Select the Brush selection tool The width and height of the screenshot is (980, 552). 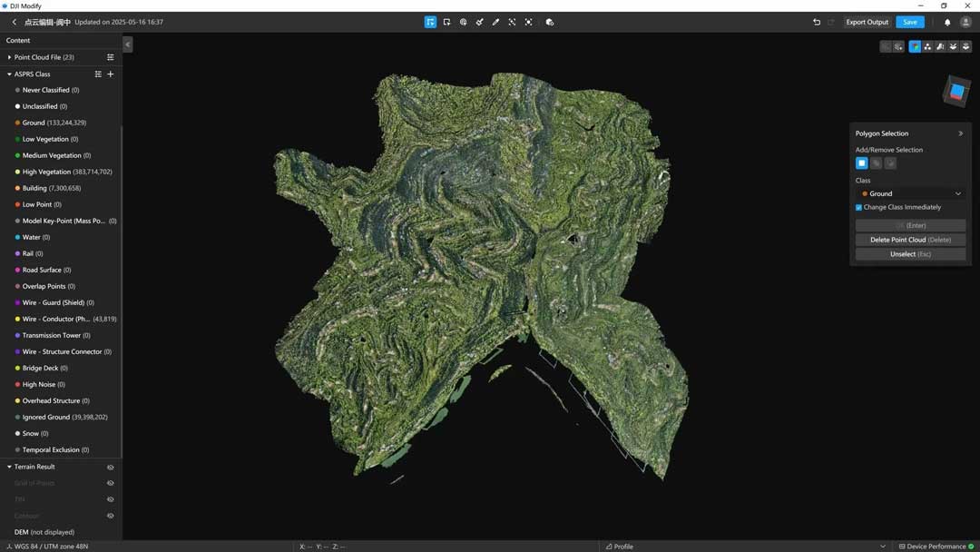pos(479,22)
